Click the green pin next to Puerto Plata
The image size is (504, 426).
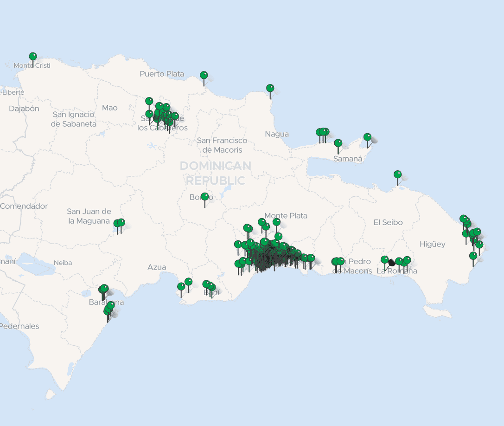pyautogui.click(x=204, y=76)
